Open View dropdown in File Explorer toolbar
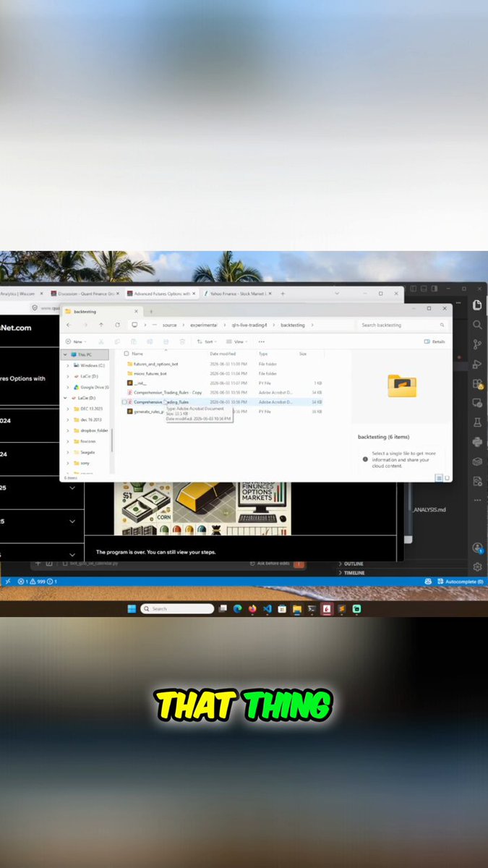The image size is (488, 868). point(237,341)
